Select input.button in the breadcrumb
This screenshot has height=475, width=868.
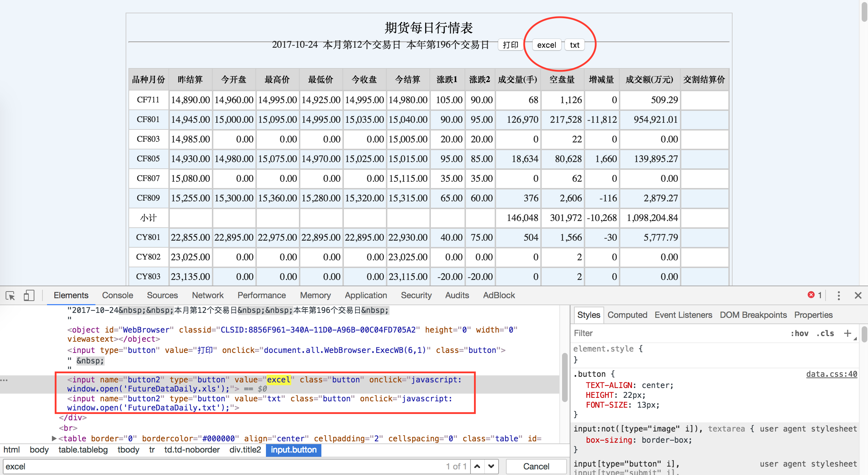(x=294, y=450)
